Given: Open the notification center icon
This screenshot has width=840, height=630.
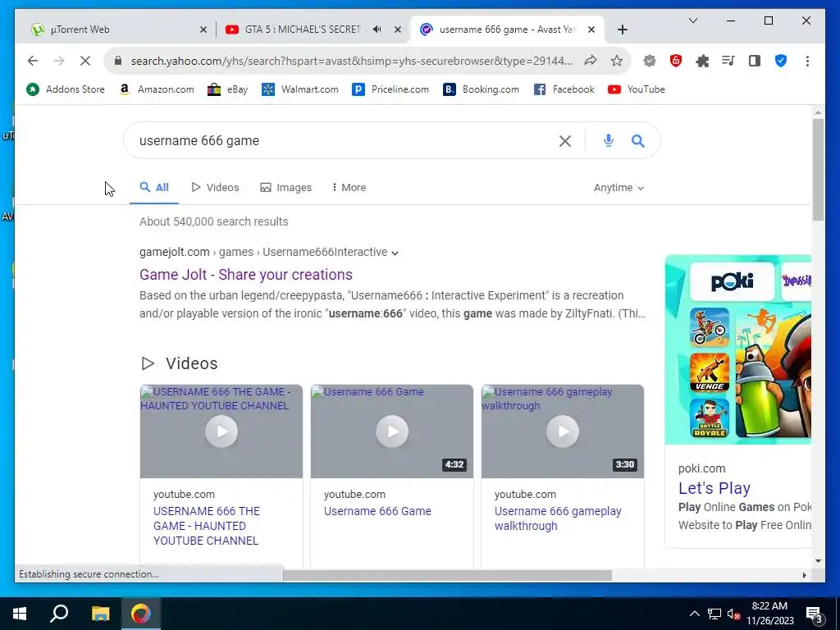Looking at the screenshot, I should pos(815,614).
